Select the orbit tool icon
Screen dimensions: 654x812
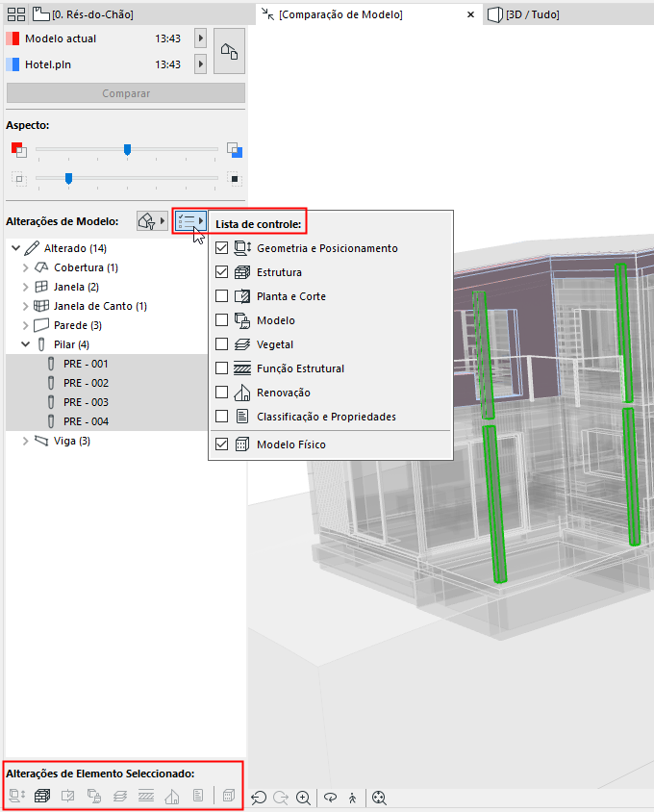(x=330, y=798)
